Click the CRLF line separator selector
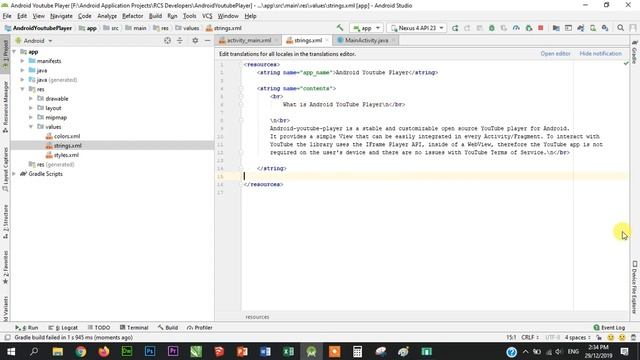This screenshot has width=640, height=360. tap(529, 338)
